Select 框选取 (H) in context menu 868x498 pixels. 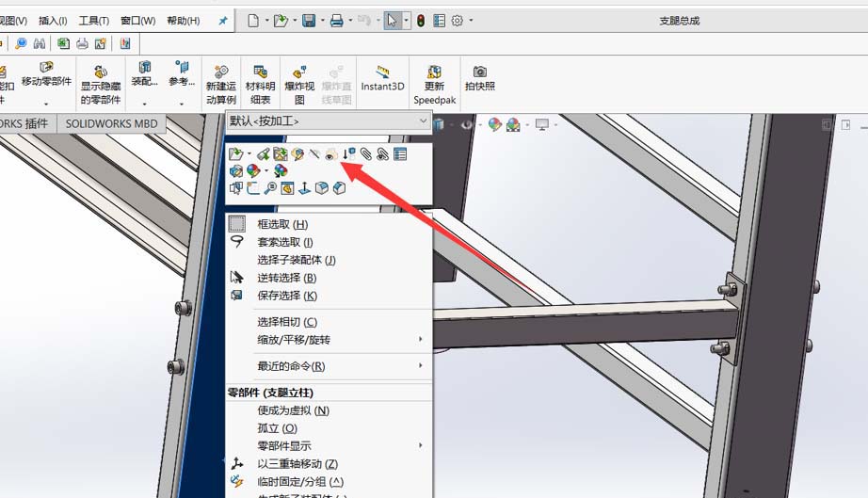[x=329, y=224]
